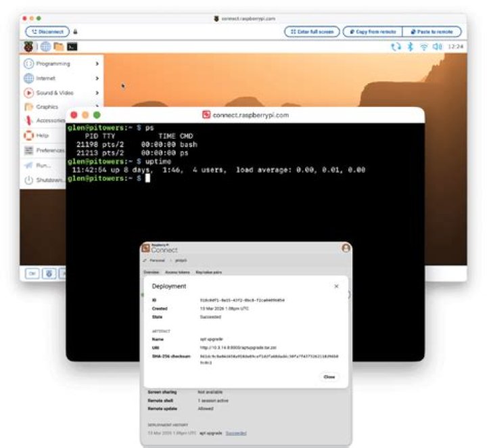Click the Screen sharing 'Not available' status
This screenshot has height=448, width=487.
coord(210,392)
